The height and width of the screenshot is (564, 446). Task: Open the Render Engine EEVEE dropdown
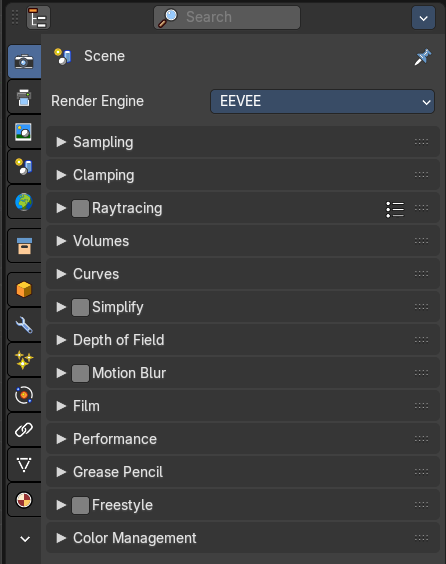point(322,101)
